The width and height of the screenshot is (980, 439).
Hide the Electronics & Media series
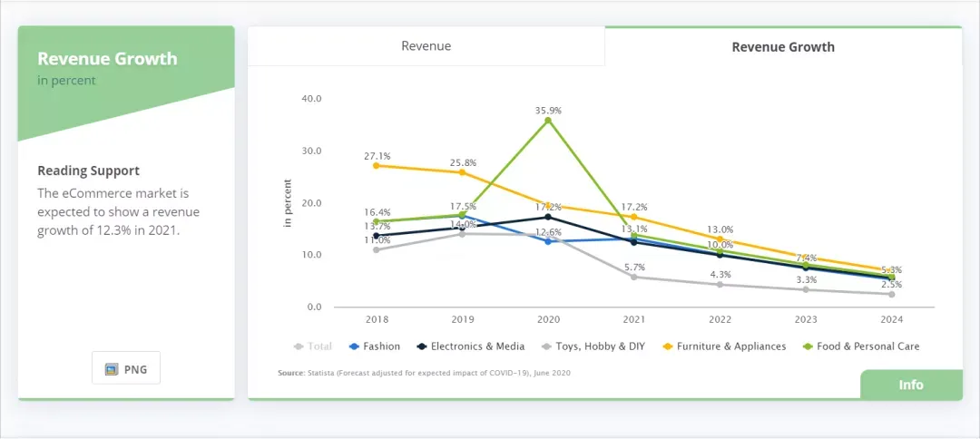[x=471, y=346]
